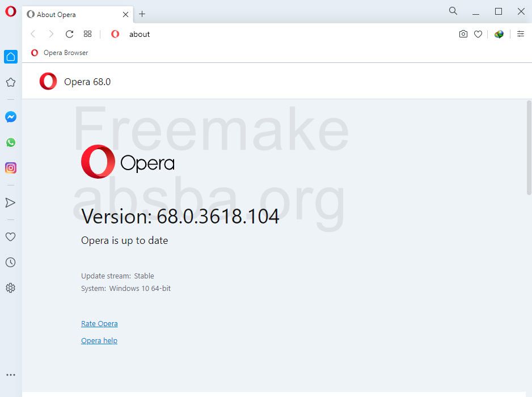The height and width of the screenshot is (397, 532).
Task: Open Instagram in sidebar
Action: pos(11,168)
